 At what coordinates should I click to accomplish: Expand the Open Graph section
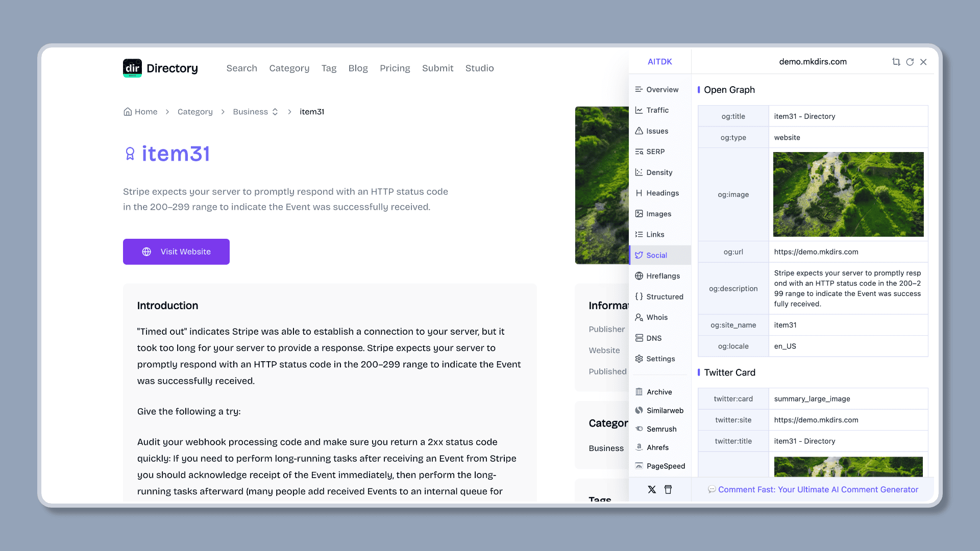point(729,89)
